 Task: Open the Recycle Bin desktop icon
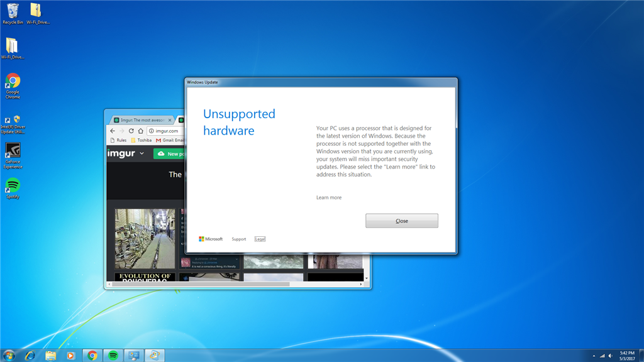coord(13,14)
